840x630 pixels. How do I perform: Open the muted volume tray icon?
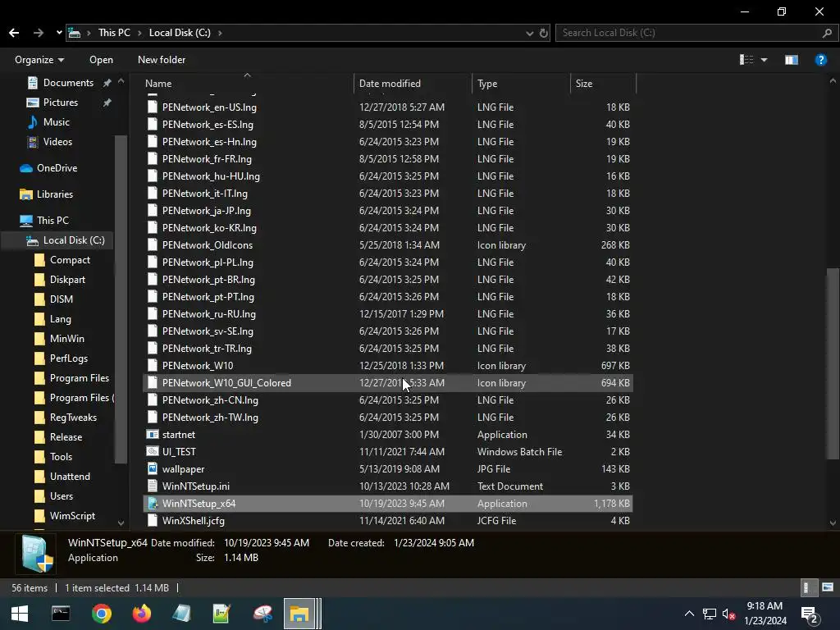728,614
